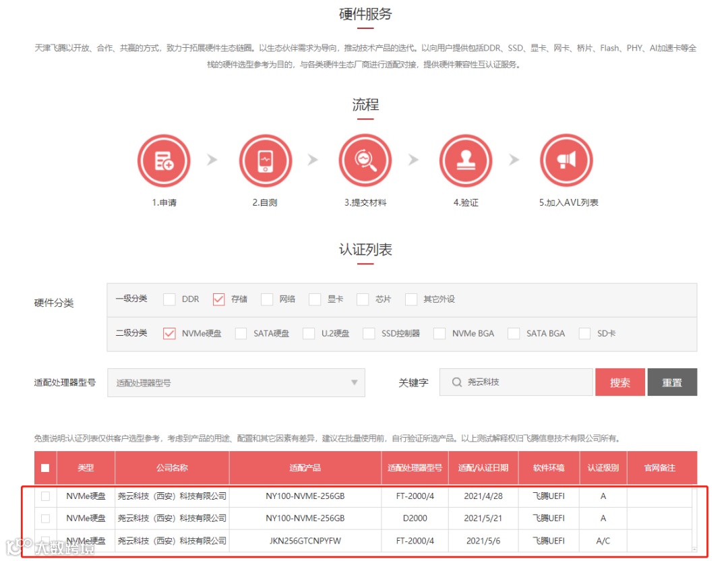Click the step 4 verification stamp icon

click(466, 160)
